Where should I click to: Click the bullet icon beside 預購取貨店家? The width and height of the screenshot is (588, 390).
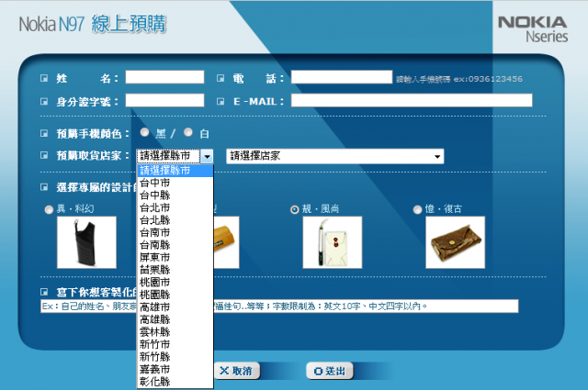click(x=44, y=155)
